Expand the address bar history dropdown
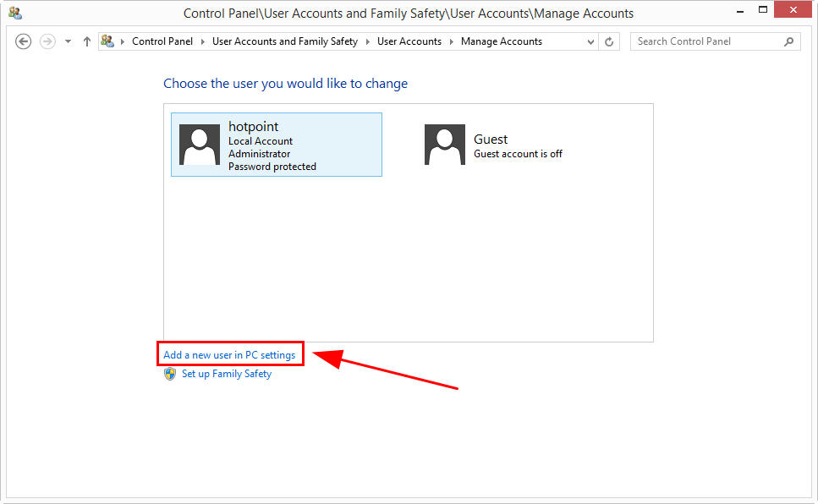818x504 pixels. coord(590,41)
